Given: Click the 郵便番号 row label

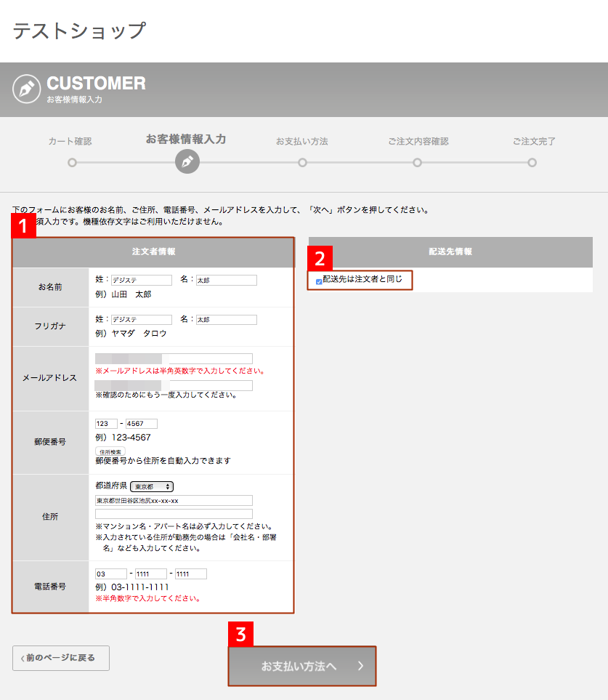Looking at the screenshot, I should click(x=50, y=442).
